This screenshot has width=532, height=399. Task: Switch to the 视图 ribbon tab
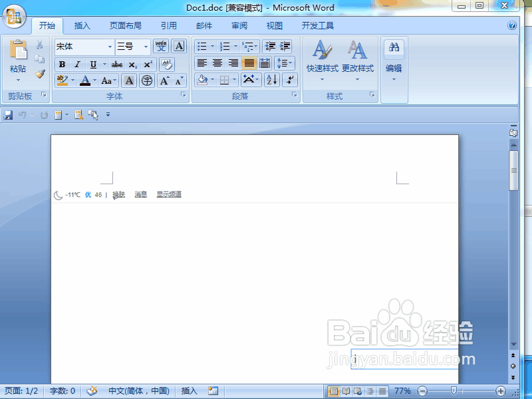[275, 25]
